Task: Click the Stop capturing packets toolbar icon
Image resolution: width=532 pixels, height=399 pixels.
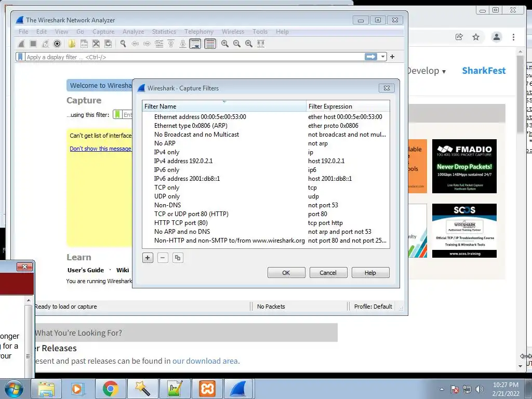Action: coord(33,44)
